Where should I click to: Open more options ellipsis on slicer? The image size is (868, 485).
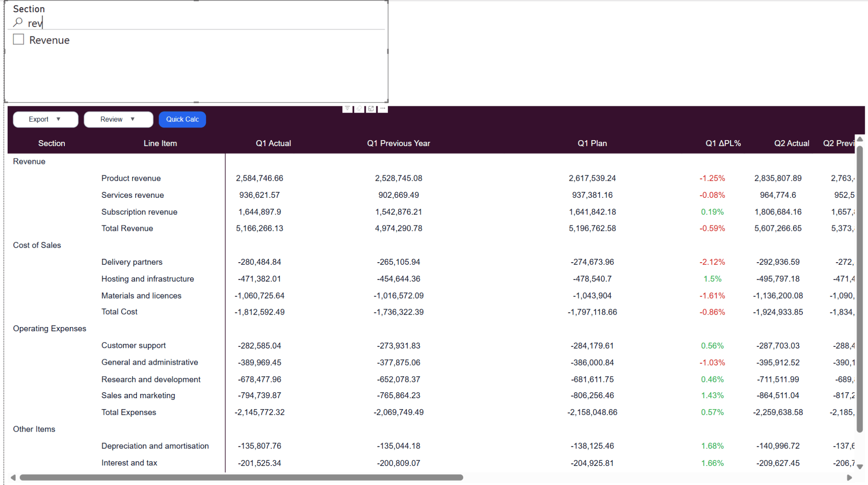coord(383,109)
